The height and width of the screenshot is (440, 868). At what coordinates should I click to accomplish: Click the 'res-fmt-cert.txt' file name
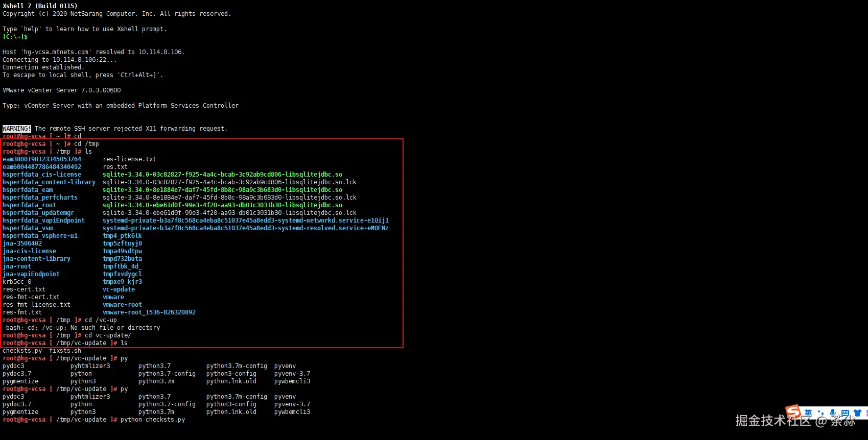point(31,297)
